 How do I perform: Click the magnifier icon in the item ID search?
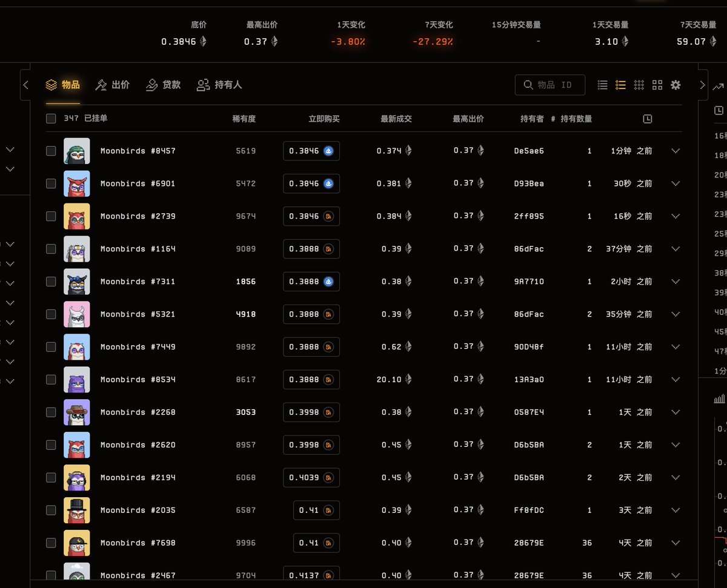coord(528,85)
